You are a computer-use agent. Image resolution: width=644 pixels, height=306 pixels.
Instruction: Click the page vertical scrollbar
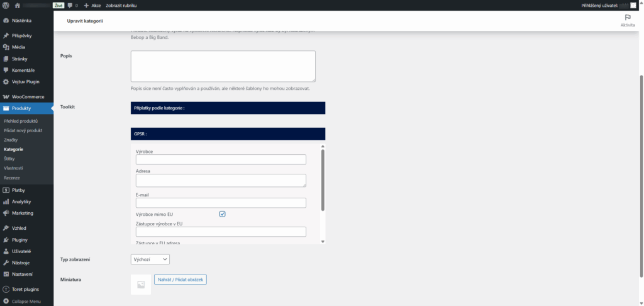tap(641, 177)
